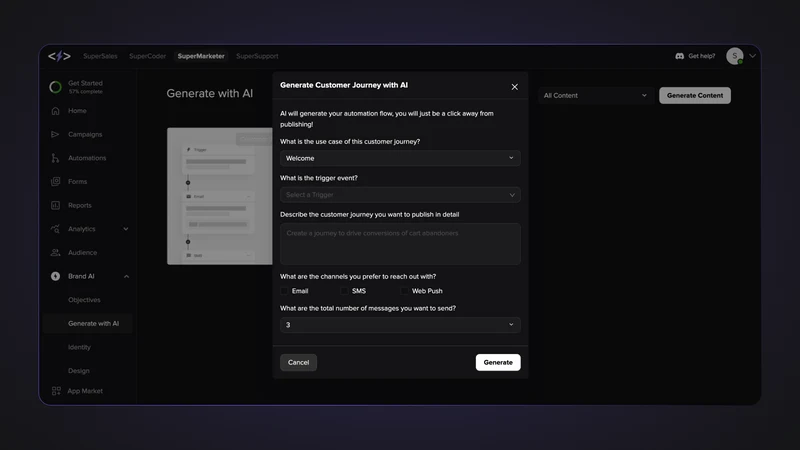
Task: Open the user avatar S
Action: [x=735, y=56]
